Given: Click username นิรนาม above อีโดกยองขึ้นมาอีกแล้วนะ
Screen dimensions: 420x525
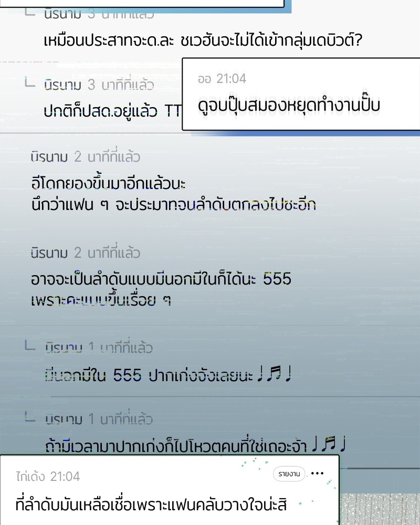Looking at the screenshot, I should [x=49, y=156].
